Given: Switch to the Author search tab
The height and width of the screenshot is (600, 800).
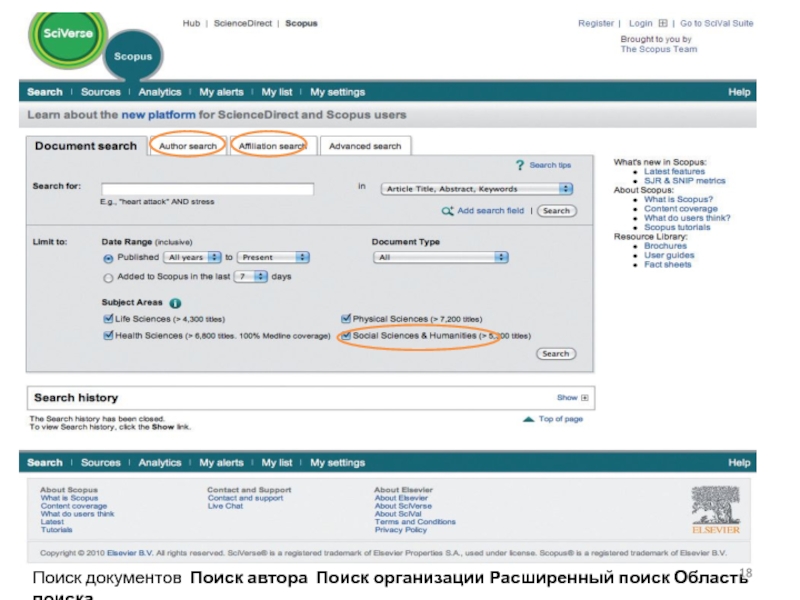Looking at the screenshot, I should point(188,146).
